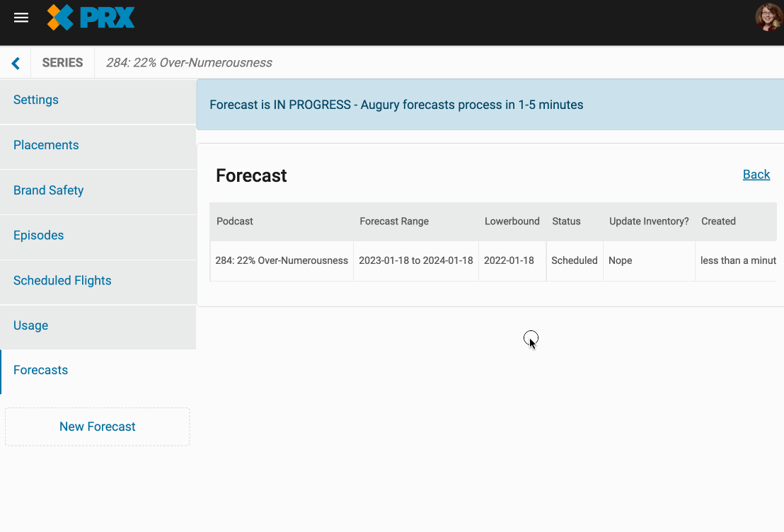784x532 pixels.
Task: Create a New Forecast
Action: coord(98,427)
